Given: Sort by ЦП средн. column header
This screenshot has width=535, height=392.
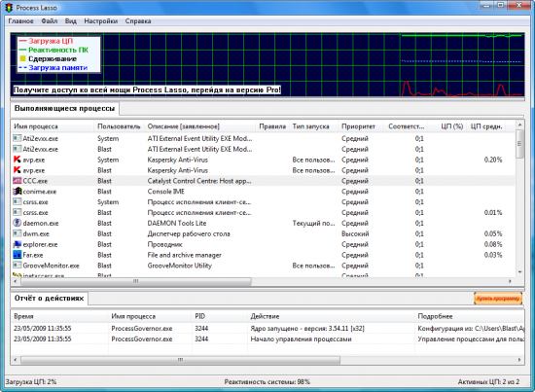Looking at the screenshot, I should pyautogui.click(x=486, y=126).
